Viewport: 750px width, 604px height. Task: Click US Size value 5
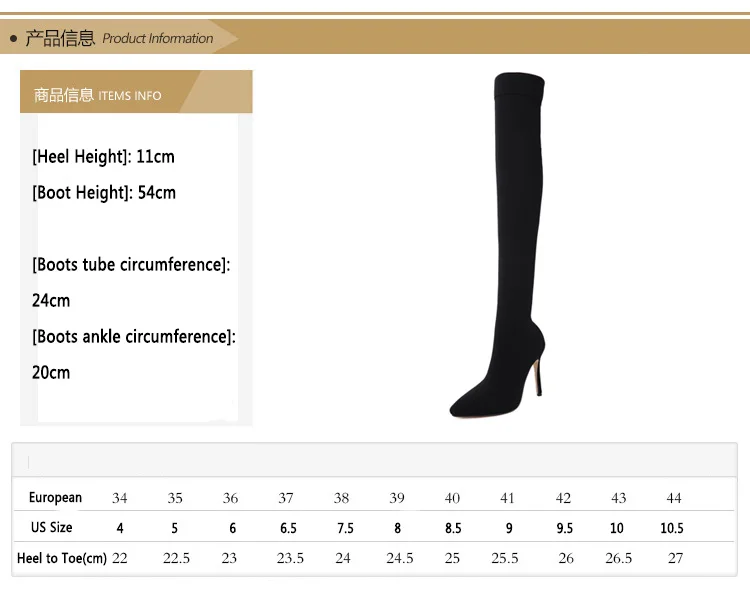coord(175,528)
